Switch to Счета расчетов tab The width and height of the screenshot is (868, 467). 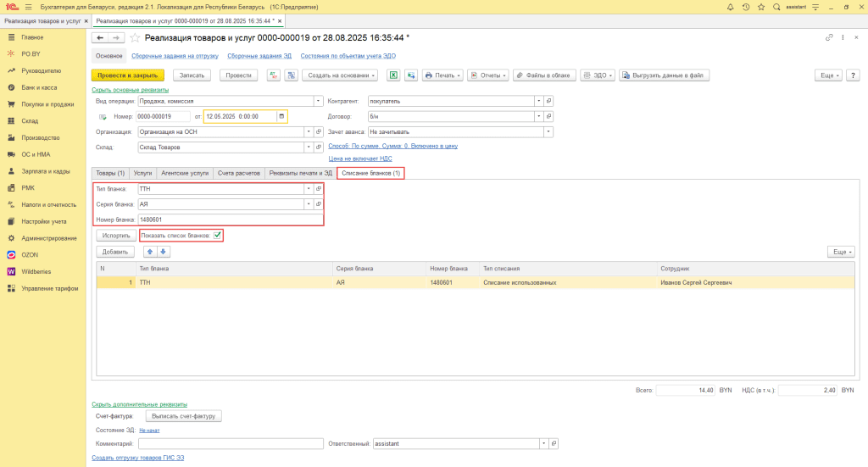coord(238,173)
